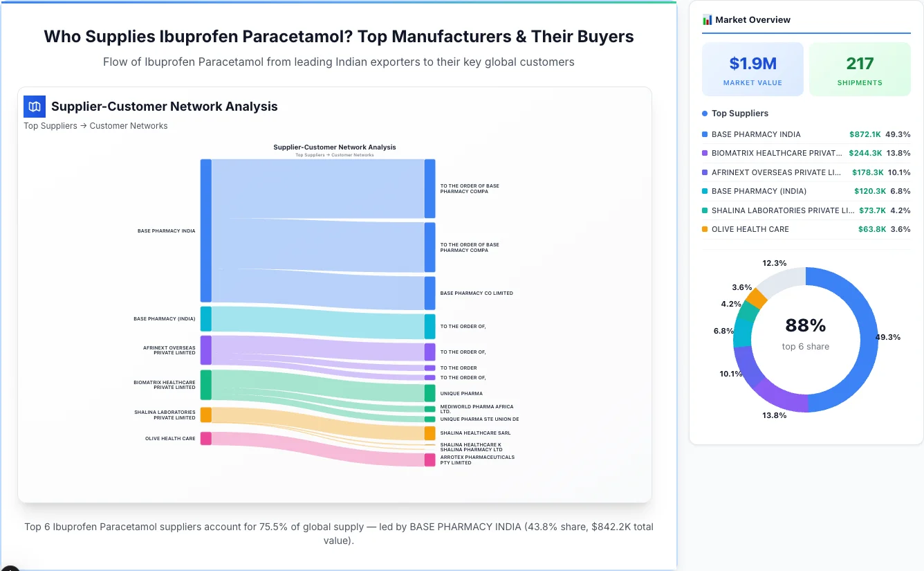Click the $1.9M Market Value card
Screen dimensions: 924x571
(752, 69)
